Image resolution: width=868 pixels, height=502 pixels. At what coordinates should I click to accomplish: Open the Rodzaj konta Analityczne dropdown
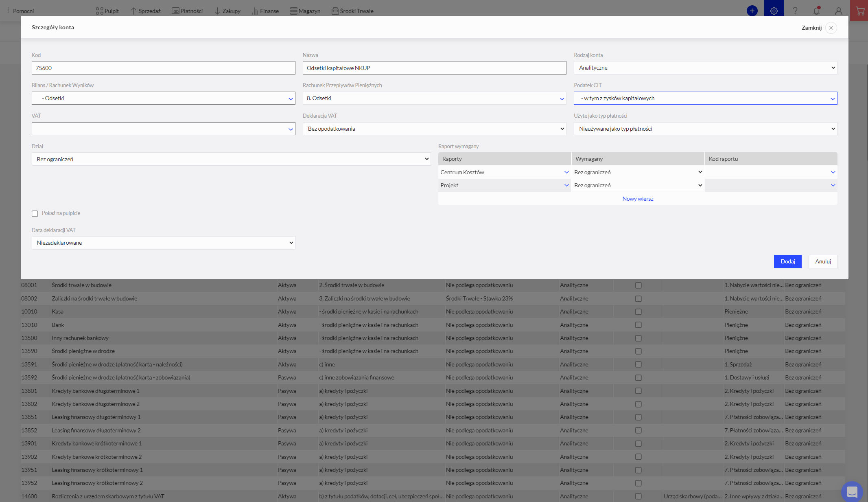(705, 68)
